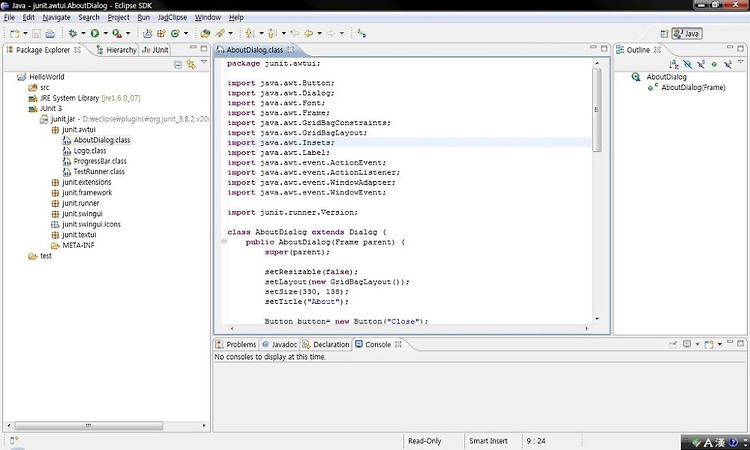
Task: Open the JadClipse menu
Action: pos(172,17)
